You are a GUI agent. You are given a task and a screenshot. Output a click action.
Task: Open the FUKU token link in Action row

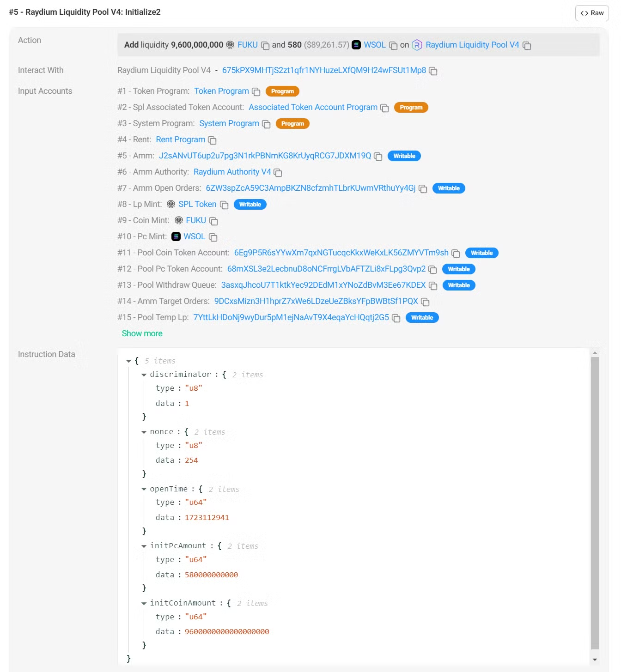(248, 45)
